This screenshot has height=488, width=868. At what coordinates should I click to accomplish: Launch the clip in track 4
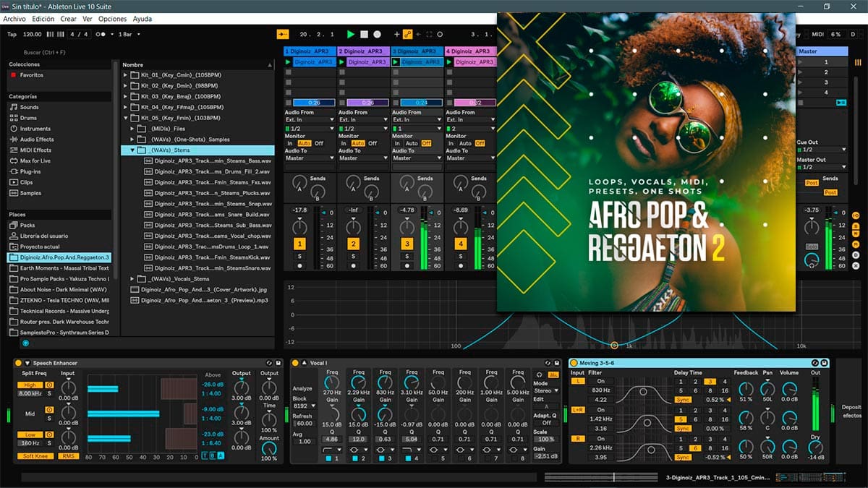[448, 62]
